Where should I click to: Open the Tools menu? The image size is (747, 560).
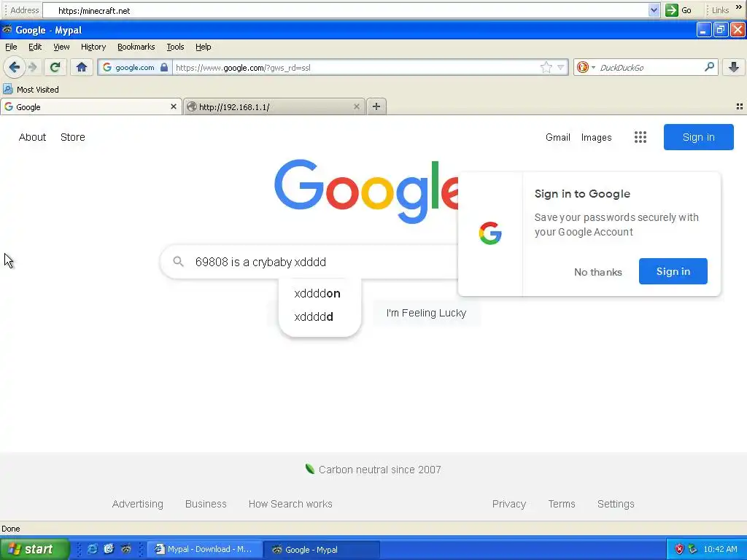175,47
